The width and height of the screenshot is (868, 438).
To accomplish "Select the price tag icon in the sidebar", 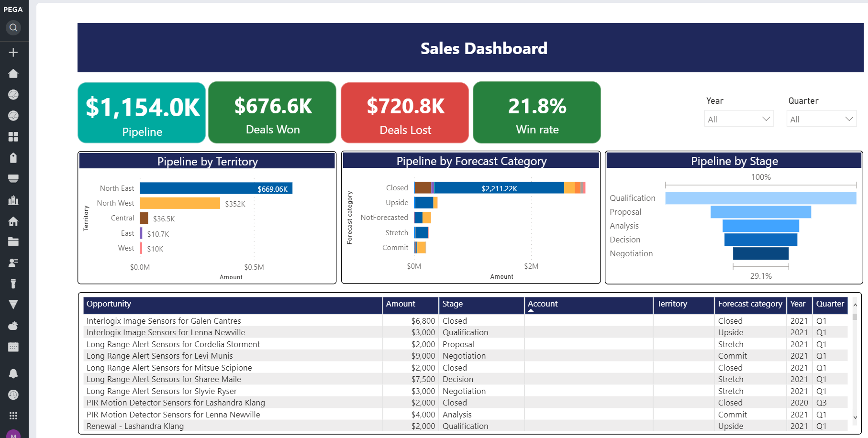I will click(x=13, y=158).
